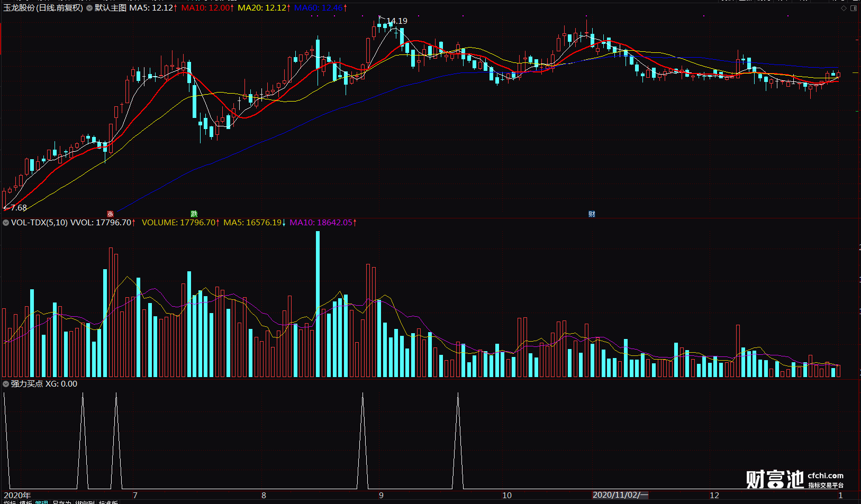Open settings icon beside 强力买点 indicator label
The image size is (861, 504).
[x=6, y=384]
